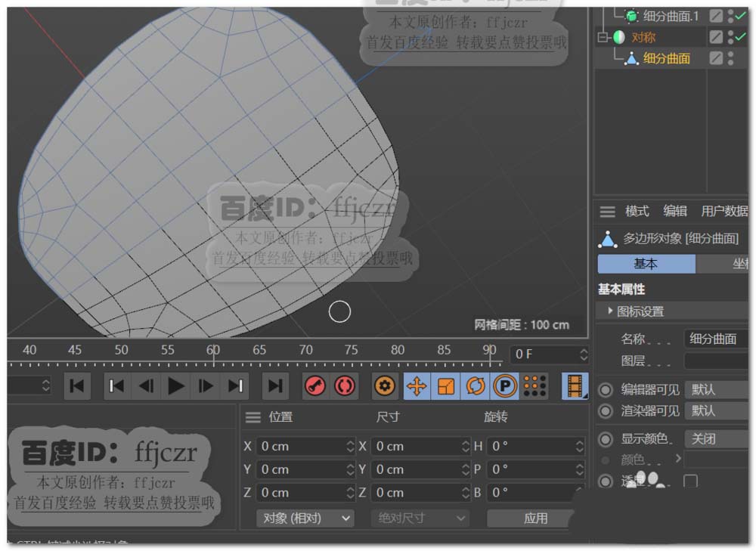Image resolution: width=756 pixels, height=551 pixels.
Task: Click the 编辑器可见 animation radio dot
Action: coord(606,390)
